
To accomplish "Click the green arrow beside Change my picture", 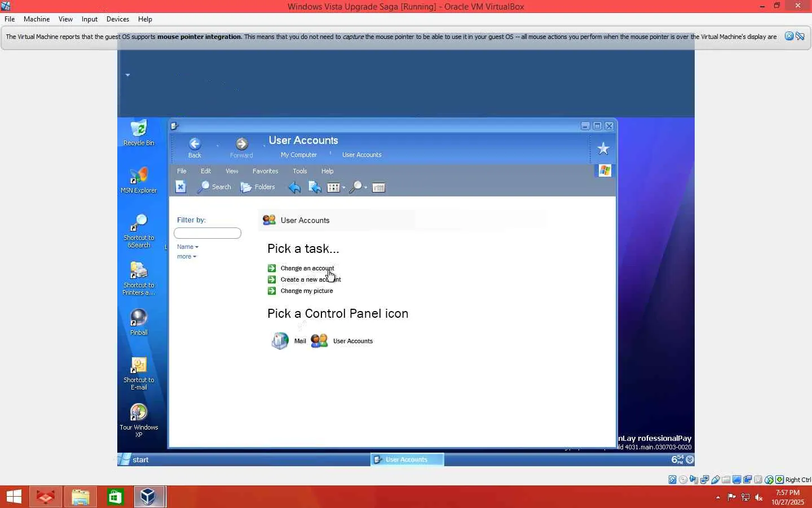I will click(x=272, y=291).
